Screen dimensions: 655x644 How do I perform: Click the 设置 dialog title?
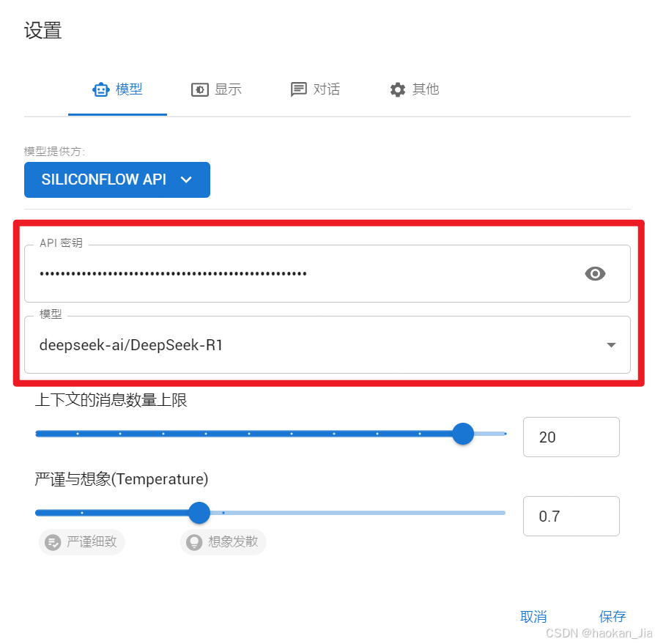coord(43,31)
